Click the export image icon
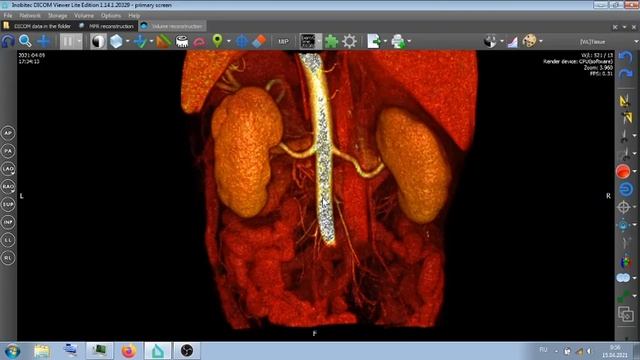 pos(374,41)
